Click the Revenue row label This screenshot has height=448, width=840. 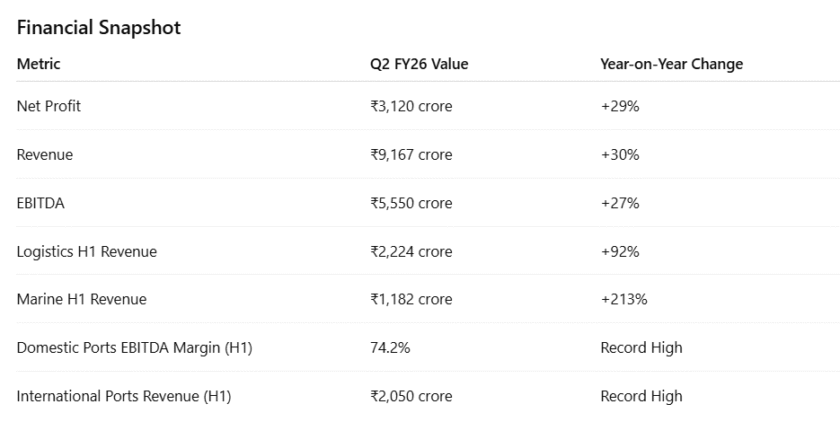pos(45,155)
